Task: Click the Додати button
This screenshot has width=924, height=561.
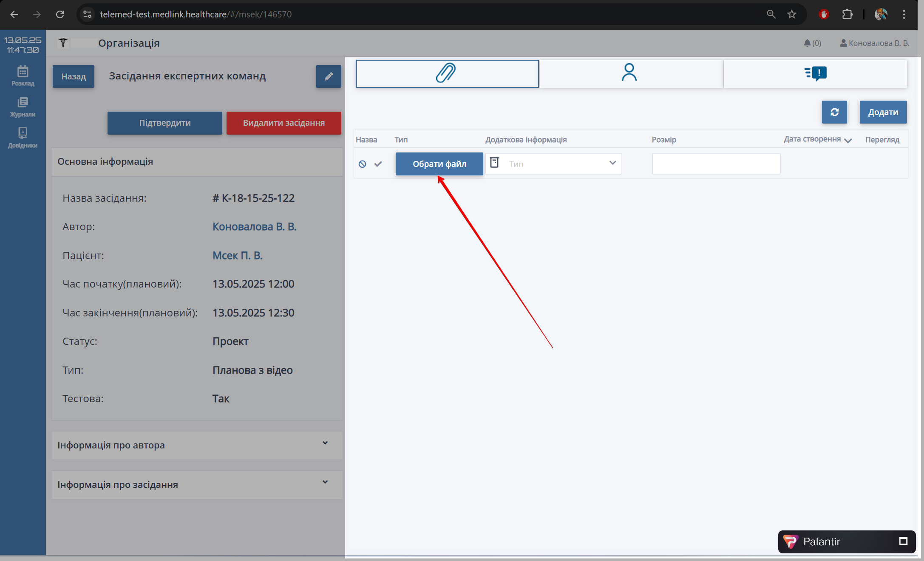Action: pyautogui.click(x=883, y=112)
